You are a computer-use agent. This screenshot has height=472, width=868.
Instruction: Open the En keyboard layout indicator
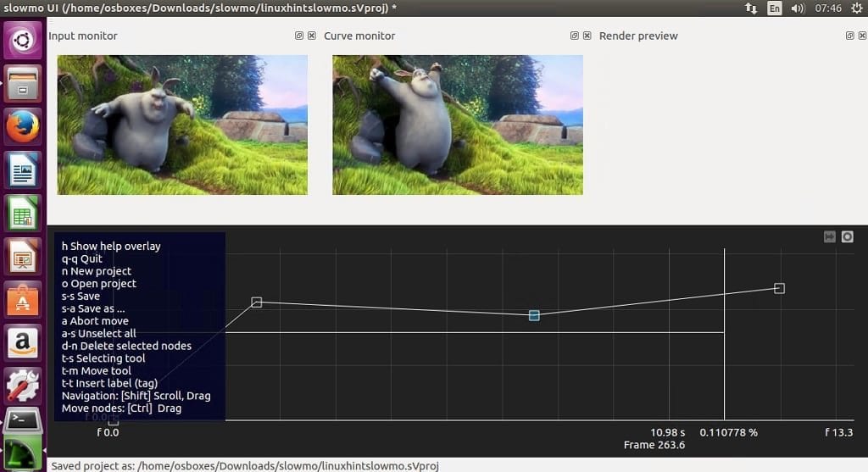775,8
